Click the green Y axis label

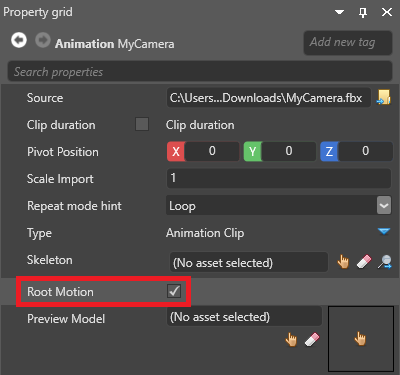(x=253, y=151)
